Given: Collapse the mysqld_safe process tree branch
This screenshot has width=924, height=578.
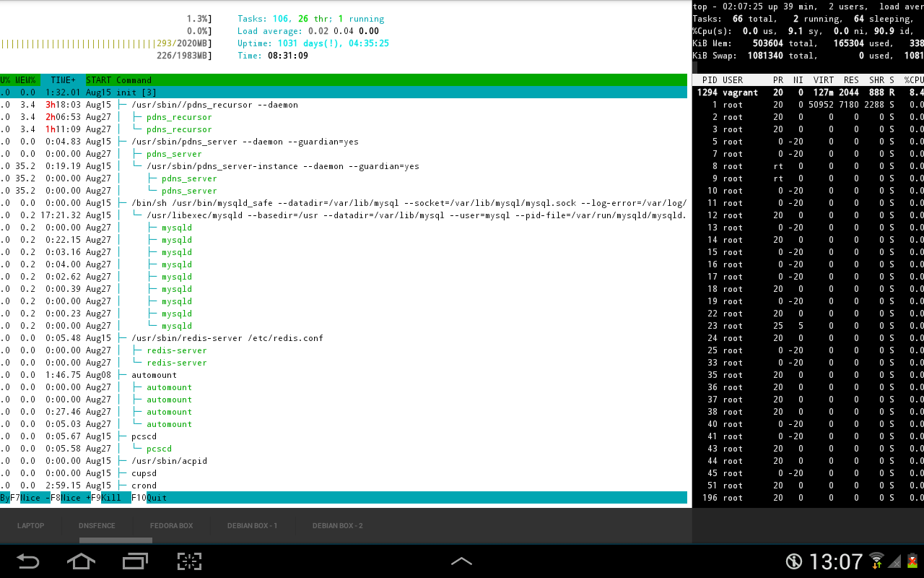Looking at the screenshot, I should point(121,202).
